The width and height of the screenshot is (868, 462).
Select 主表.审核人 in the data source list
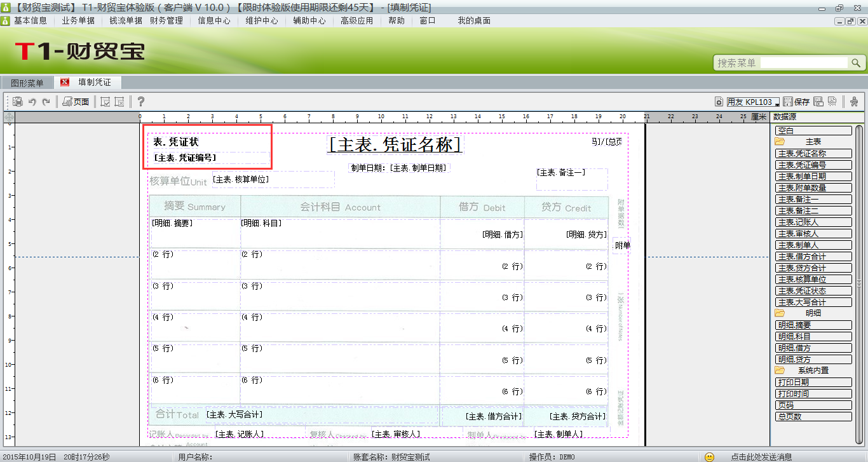click(x=813, y=233)
